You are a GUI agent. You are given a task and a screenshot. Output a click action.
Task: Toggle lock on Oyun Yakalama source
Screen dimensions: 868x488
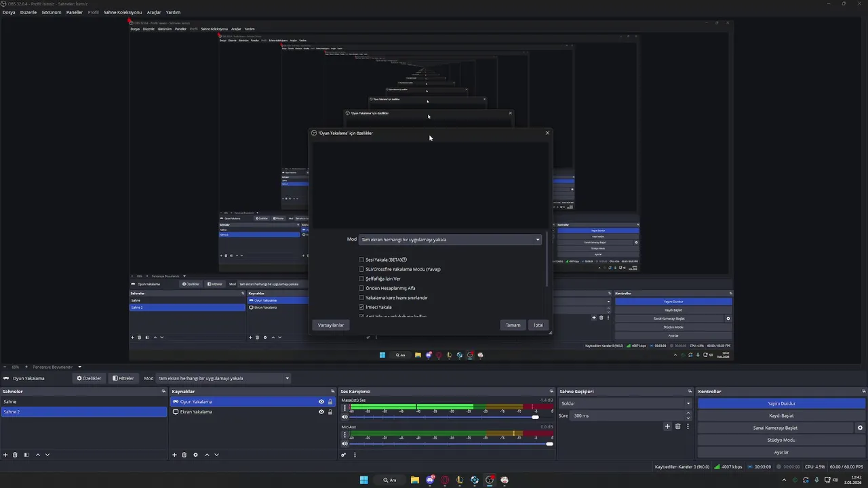pyautogui.click(x=330, y=402)
